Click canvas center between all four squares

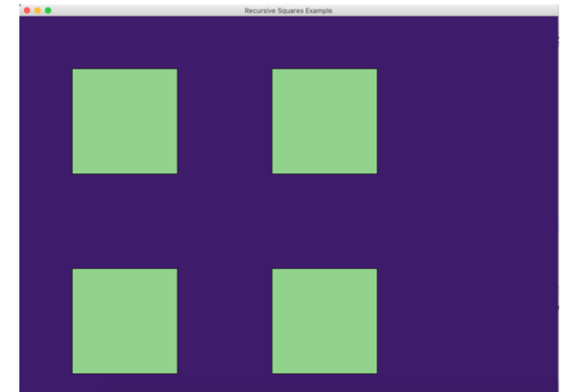pos(224,221)
